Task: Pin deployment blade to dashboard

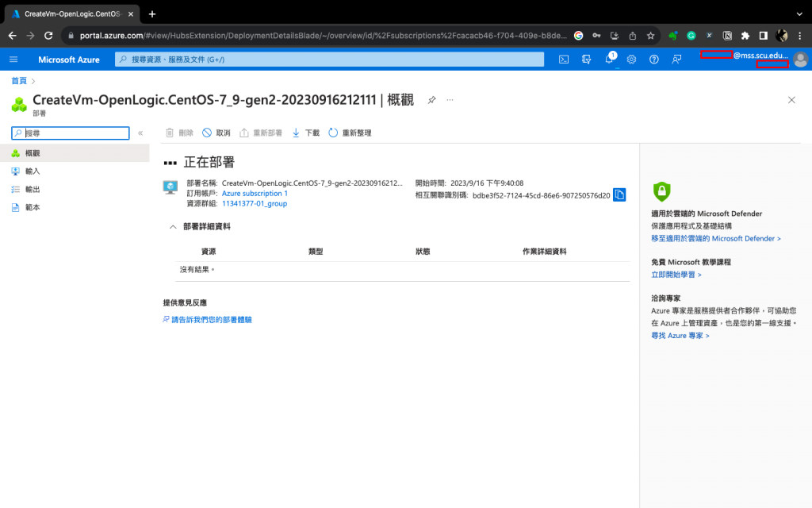Action: (431, 100)
